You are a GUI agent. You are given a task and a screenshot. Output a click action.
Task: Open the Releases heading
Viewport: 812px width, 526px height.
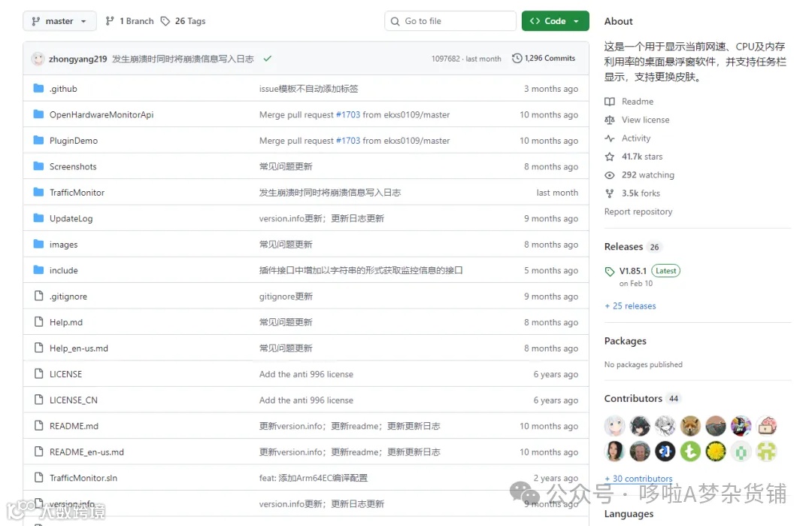(623, 247)
